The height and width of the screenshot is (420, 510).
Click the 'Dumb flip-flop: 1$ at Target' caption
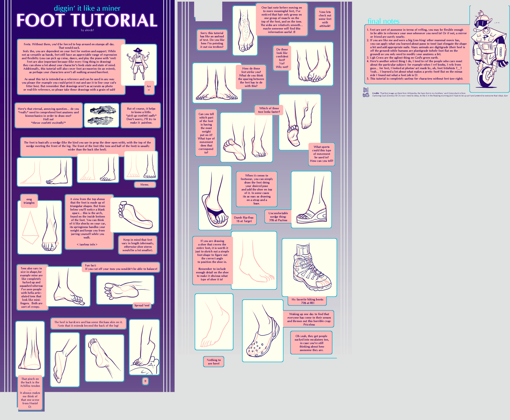pos(244,219)
